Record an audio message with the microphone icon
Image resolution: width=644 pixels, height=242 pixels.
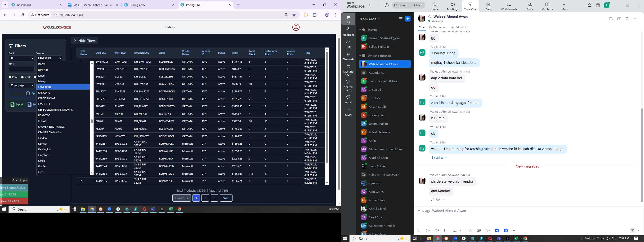point(470,230)
